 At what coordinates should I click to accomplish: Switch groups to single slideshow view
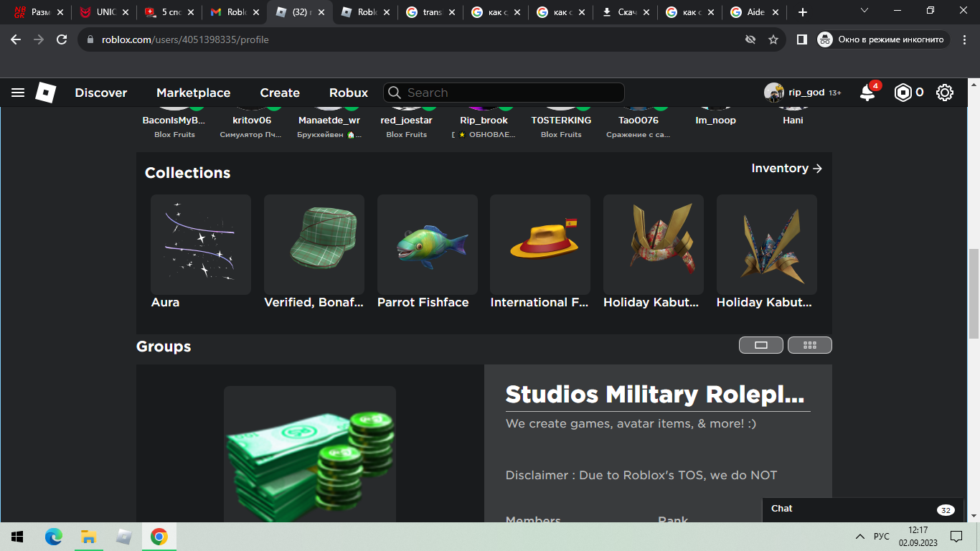[761, 345]
